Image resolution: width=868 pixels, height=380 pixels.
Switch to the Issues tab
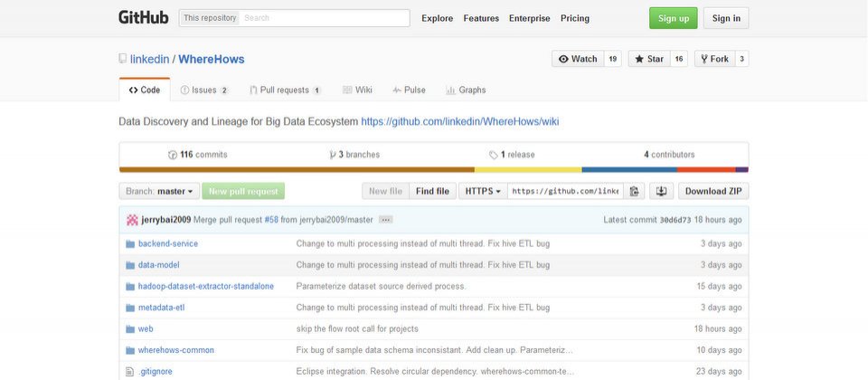pyautogui.click(x=204, y=90)
